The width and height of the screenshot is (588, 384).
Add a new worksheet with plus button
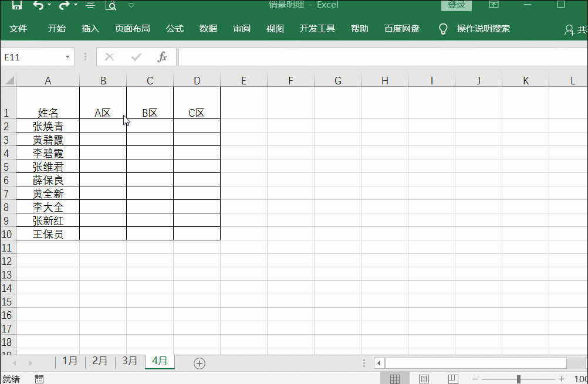pyautogui.click(x=199, y=363)
